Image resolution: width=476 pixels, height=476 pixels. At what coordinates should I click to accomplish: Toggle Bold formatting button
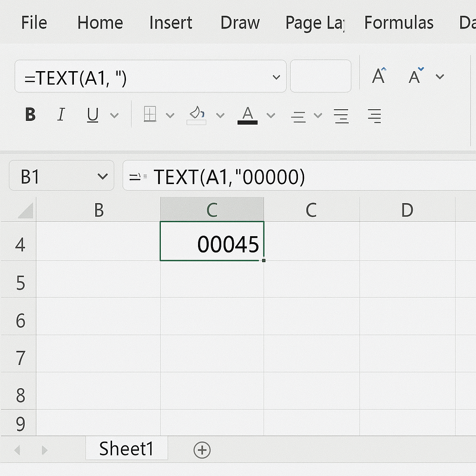coord(31,115)
